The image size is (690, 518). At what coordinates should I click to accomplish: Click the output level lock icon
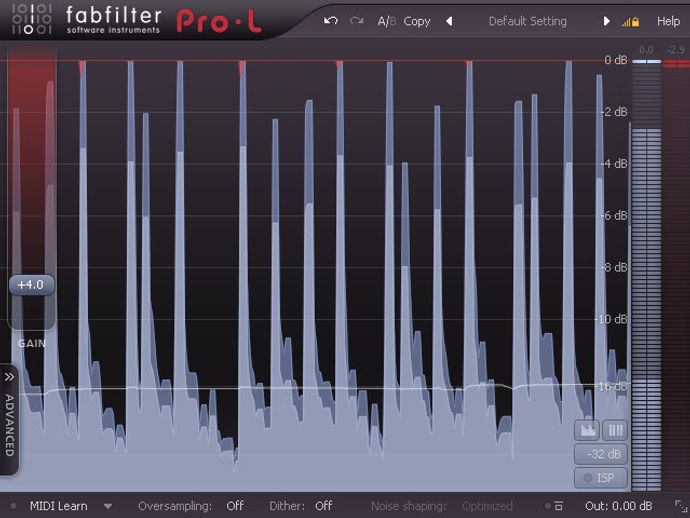click(x=631, y=22)
